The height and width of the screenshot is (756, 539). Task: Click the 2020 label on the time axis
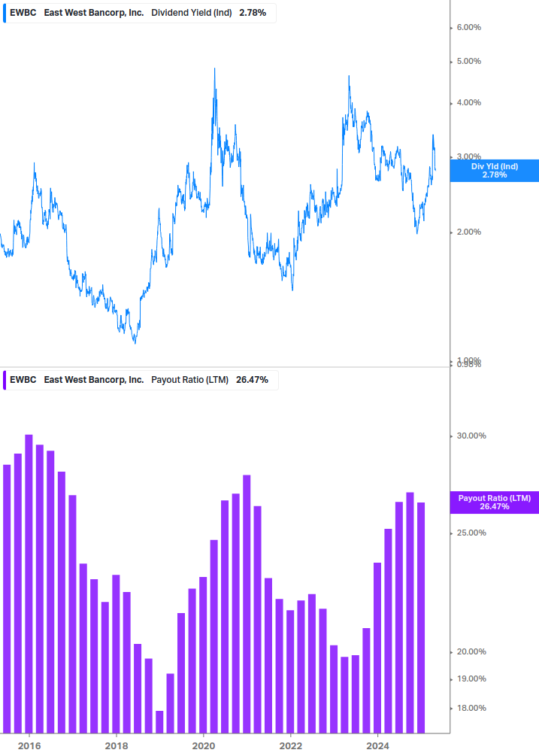click(x=203, y=746)
